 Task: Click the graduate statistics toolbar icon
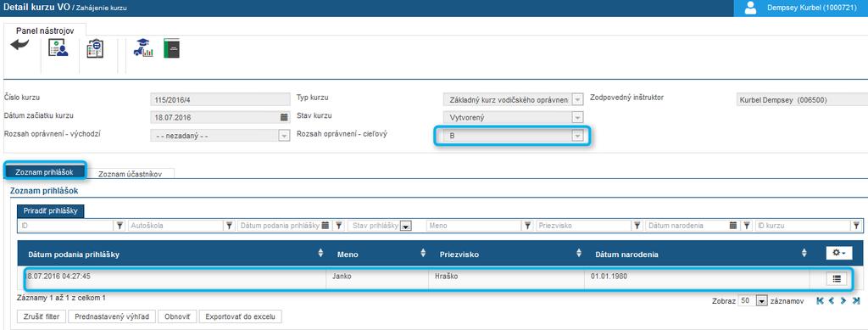coord(143,48)
